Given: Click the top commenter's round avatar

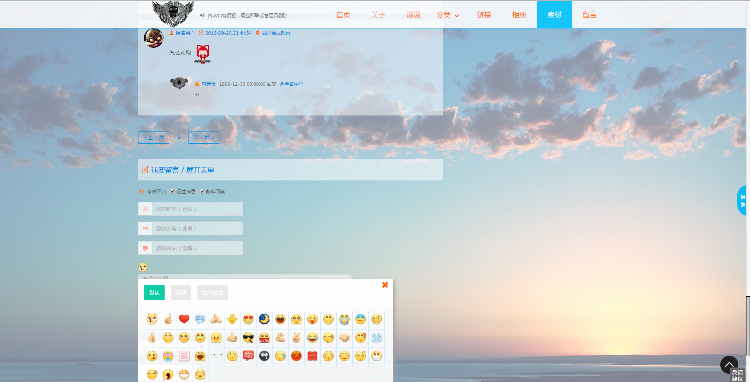Looking at the screenshot, I should pos(154,38).
